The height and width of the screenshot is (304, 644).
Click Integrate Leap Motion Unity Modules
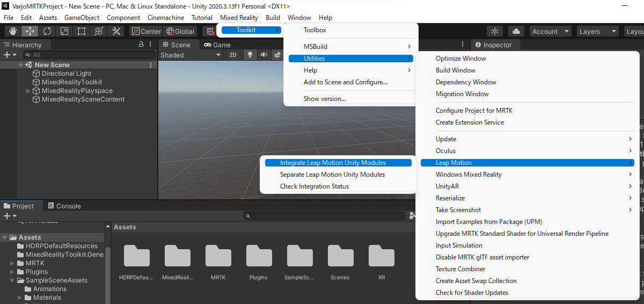coord(338,163)
